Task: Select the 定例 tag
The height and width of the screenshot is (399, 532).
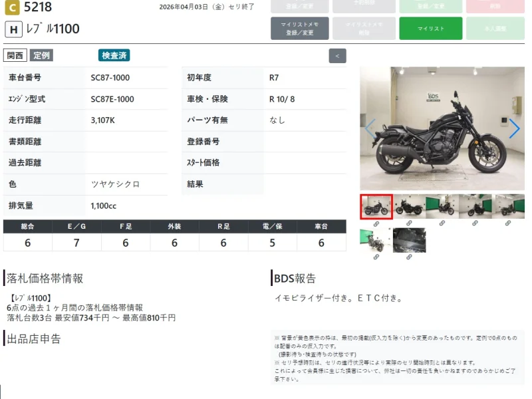Action: (x=41, y=55)
